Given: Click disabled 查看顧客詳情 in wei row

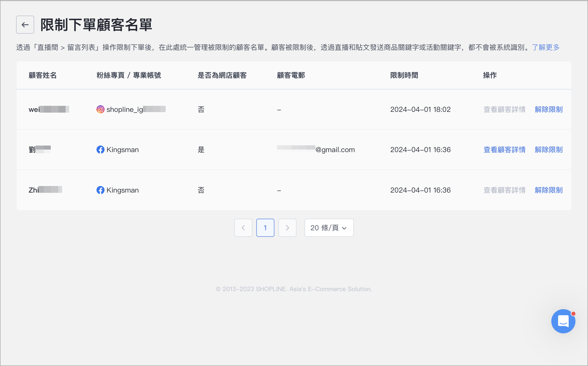Looking at the screenshot, I should click(504, 109).
